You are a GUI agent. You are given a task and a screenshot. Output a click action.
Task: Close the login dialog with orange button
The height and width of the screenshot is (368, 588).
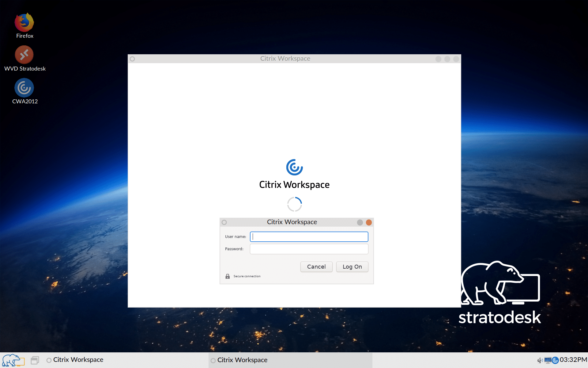[369, 222]
